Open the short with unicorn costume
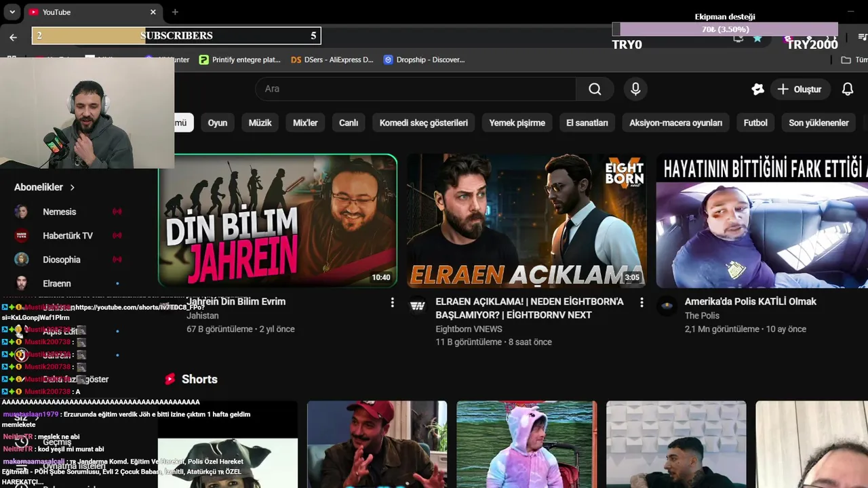The width and height of the screenshot is (868, 488). click(527, 445)
